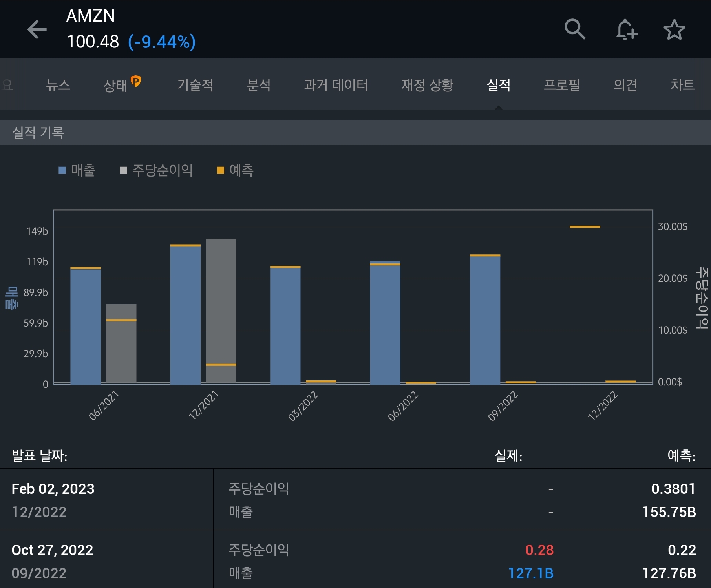The height and width of the screenshot is (588, 711).
Task: Tap the 12/2022 forecast marker near 30.00$
Action: click(585, 227)
